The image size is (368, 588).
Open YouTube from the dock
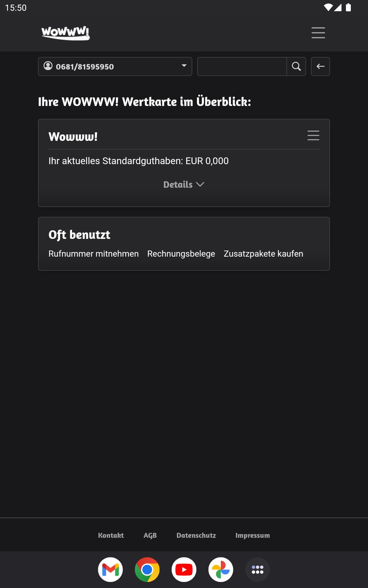(184, 570)
